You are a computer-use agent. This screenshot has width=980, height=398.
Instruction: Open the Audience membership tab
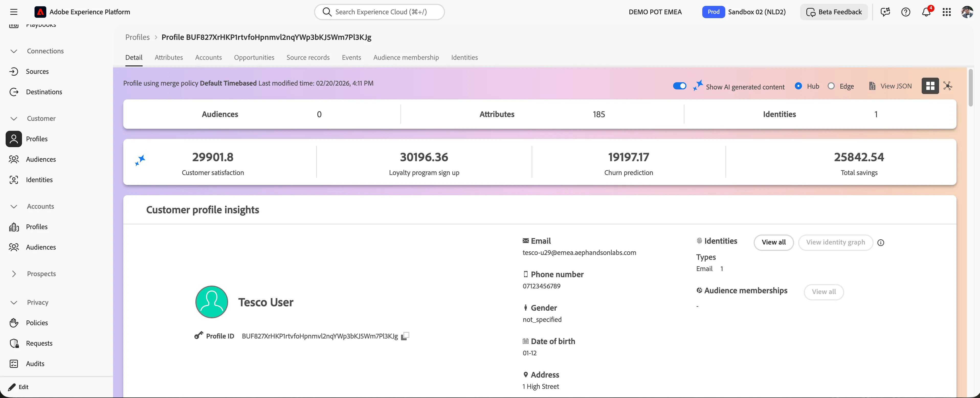(x=406, y=57)
